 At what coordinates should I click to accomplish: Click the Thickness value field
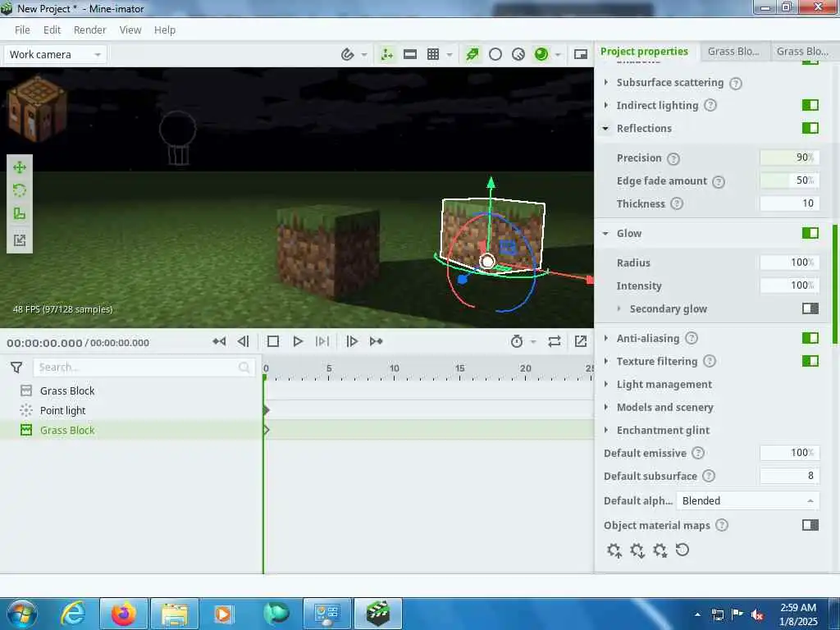tap(789, 203)
